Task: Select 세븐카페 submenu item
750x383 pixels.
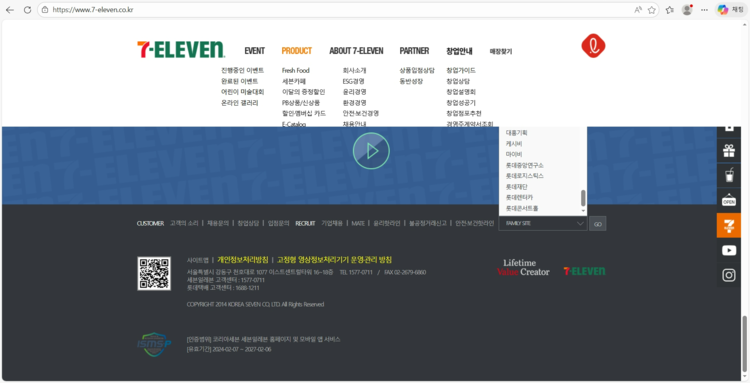Action: click(294, 81)
